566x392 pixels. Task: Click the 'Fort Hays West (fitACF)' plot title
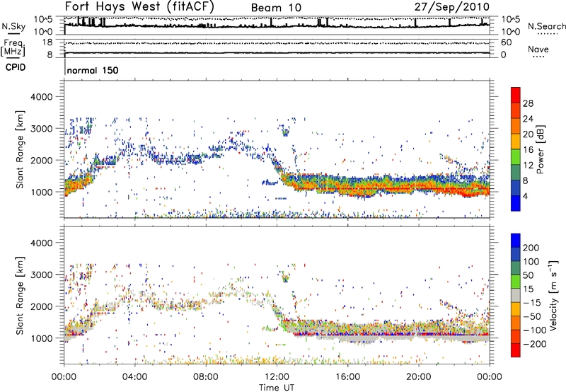[139, 6]
